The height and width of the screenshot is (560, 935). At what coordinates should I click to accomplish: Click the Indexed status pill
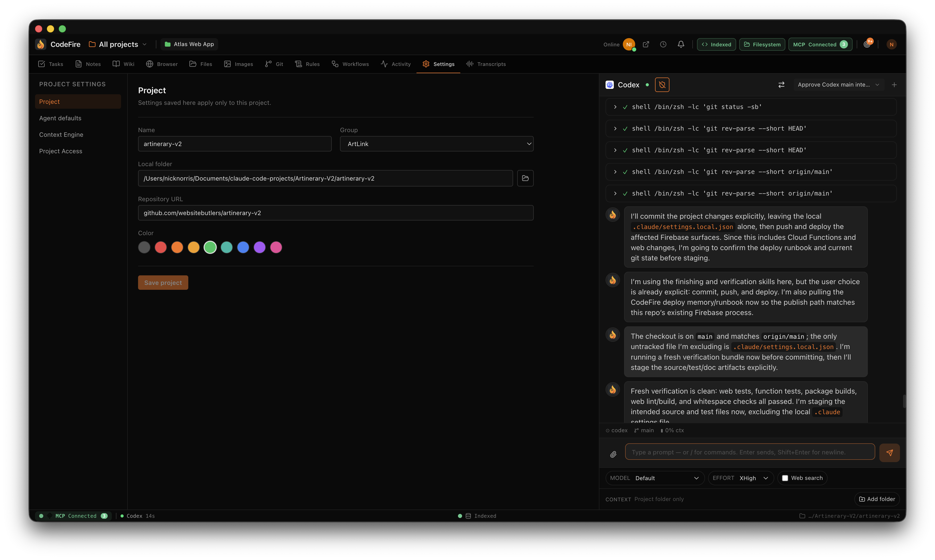coord(716,45)
